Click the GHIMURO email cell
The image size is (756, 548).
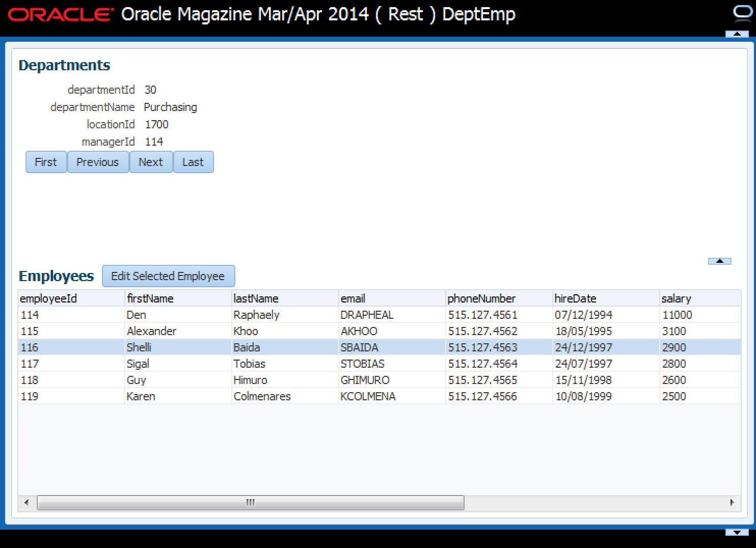click(x=365, y=380)
